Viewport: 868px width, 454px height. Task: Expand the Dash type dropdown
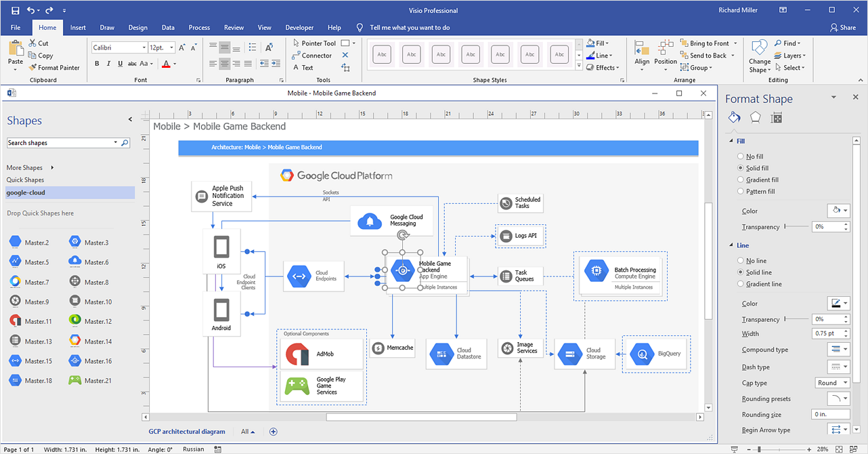coord(838,367)
